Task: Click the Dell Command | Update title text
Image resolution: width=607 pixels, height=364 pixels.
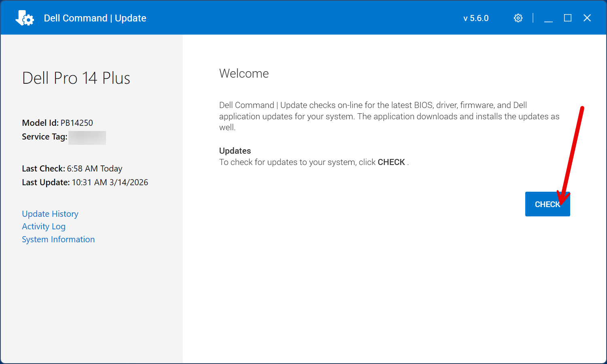Action: (x=95, y=18)
